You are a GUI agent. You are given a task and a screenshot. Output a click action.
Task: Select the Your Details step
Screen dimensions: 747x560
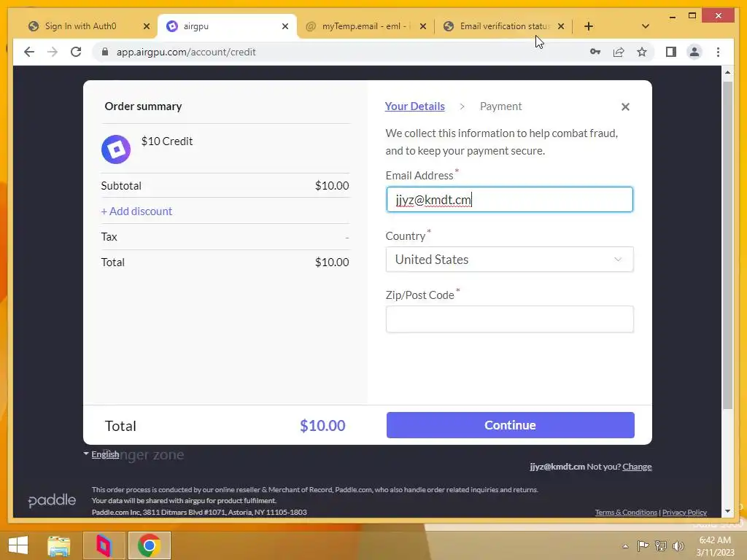pos(414,106)
